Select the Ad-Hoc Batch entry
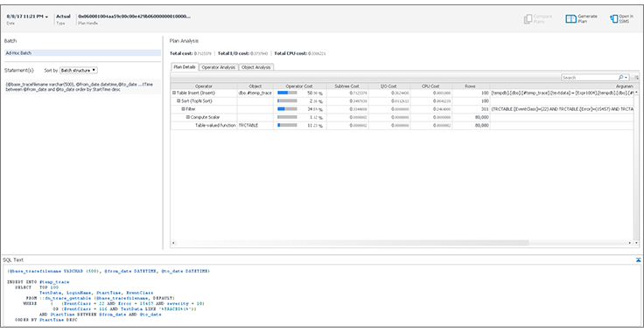The image size is (644, 332). 82,53
